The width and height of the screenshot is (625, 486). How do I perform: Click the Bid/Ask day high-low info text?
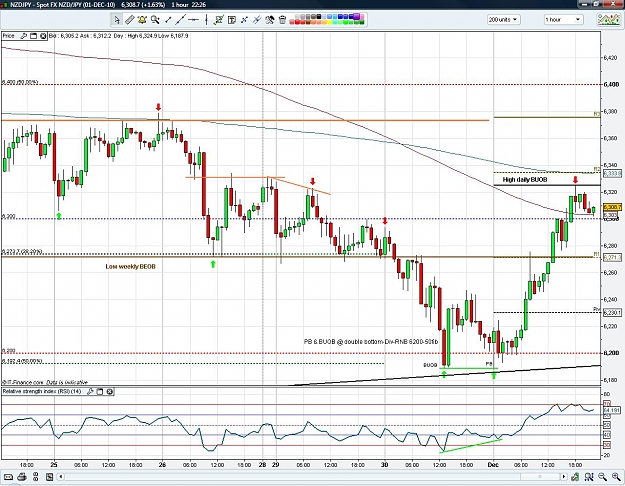pyautogui.click(x=118, y=36)
